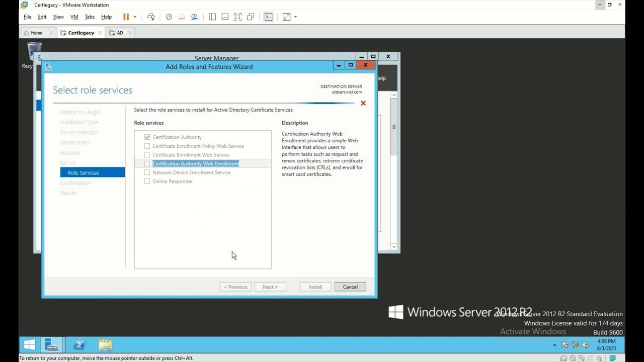Switch to Unity mode
Viewport: 644px width, 362px height.
pyautogui.click(x=251, y=17)
